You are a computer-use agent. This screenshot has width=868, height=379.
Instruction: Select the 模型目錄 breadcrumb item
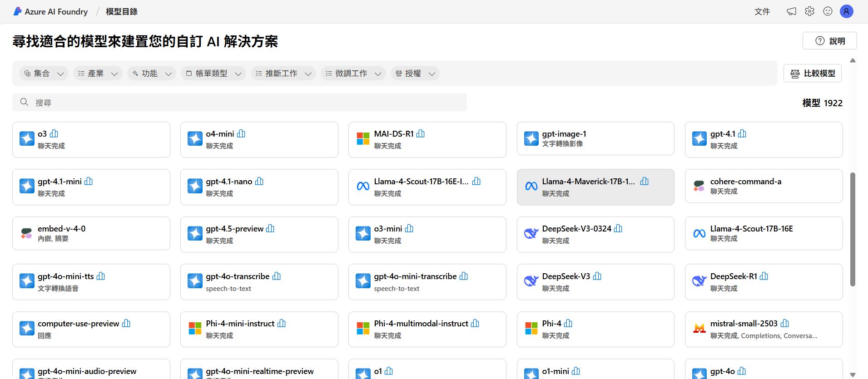(121, 11)
